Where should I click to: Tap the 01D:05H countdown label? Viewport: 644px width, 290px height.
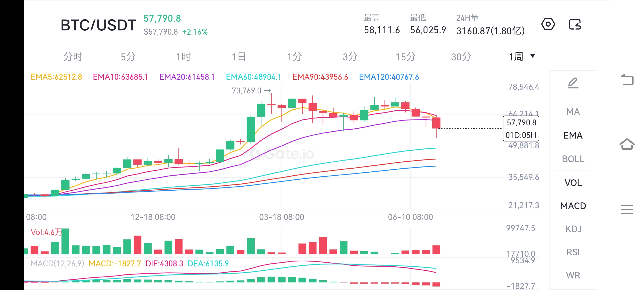click(x=521, y=135)
